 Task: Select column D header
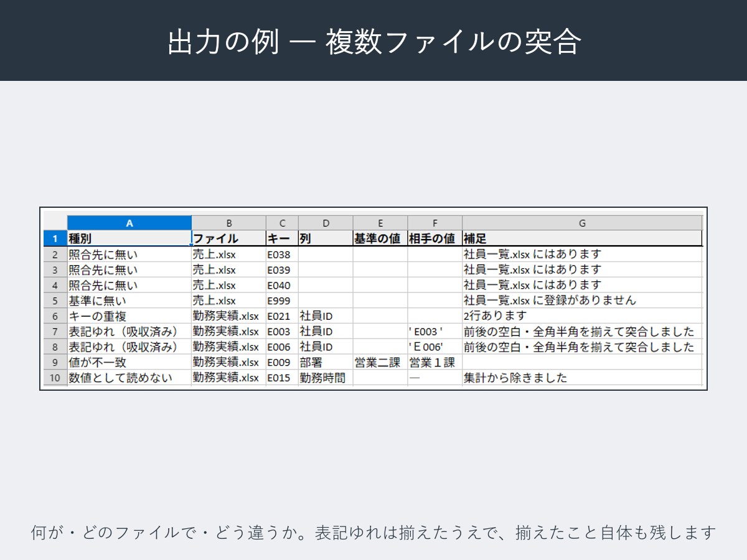326,223
